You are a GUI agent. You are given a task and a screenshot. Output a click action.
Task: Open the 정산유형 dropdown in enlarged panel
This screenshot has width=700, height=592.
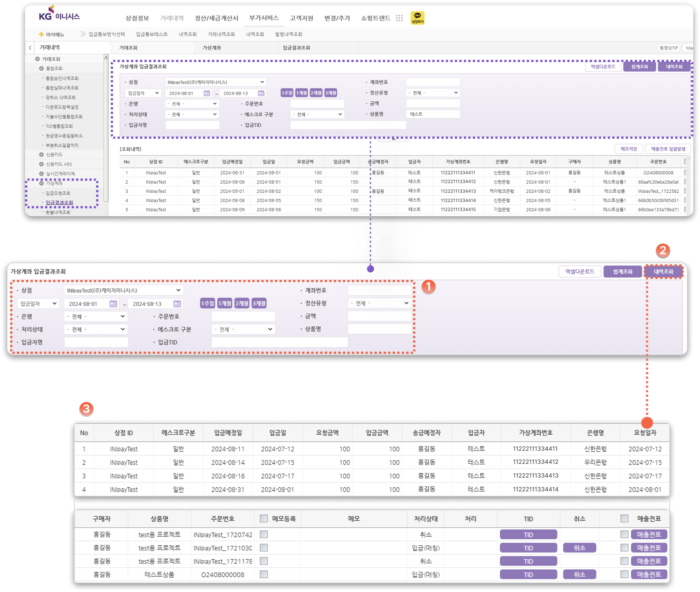click(x=379, y=303)
